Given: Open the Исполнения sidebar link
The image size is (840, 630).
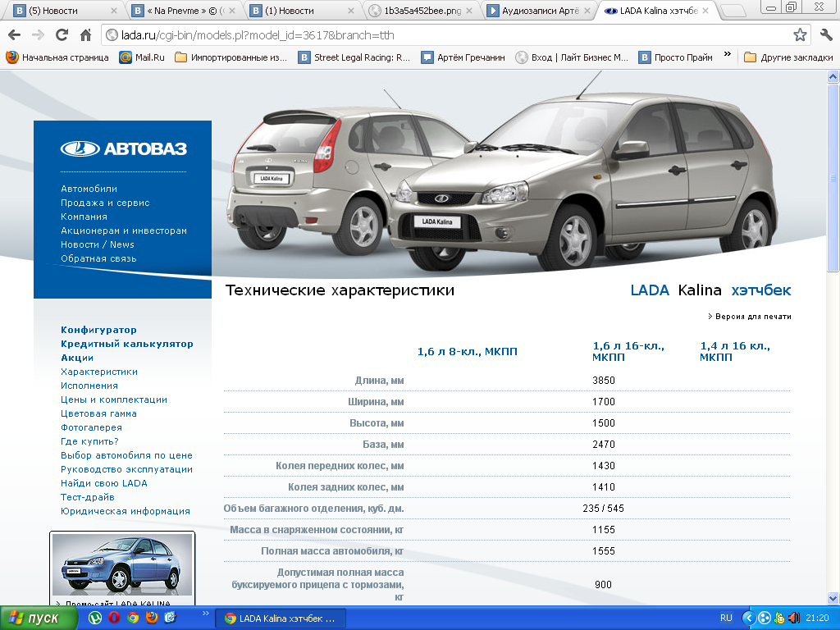Looking at the screenshot, I should (89, 386).
